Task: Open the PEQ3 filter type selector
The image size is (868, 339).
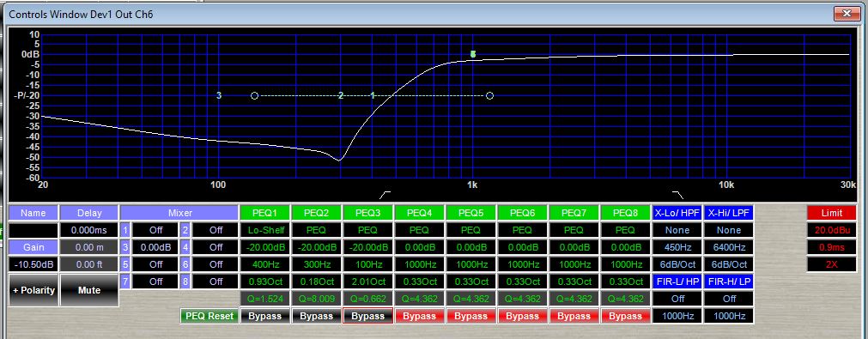Action: click(x=368, y=230)
